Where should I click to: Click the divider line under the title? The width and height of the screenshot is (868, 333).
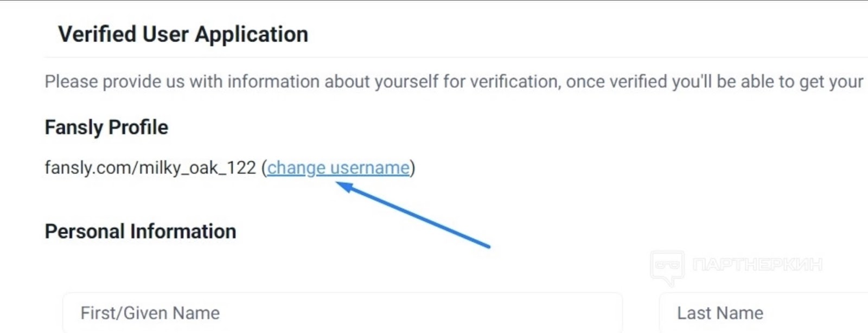tap(456, 57)
